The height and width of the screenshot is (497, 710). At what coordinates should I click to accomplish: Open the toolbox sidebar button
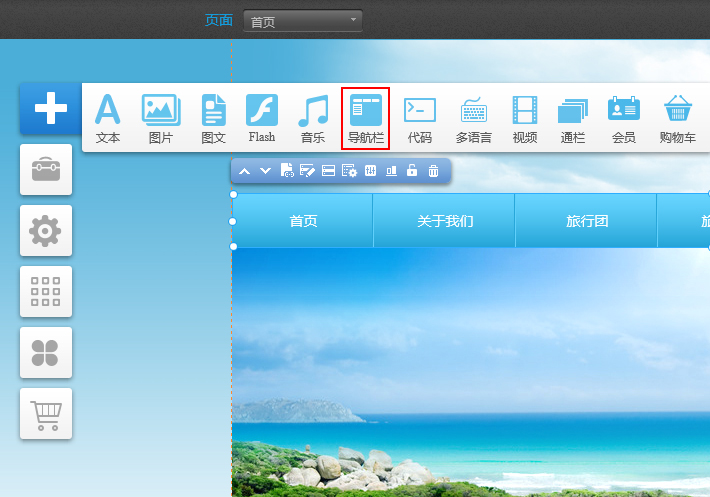[x=46, y=170]
